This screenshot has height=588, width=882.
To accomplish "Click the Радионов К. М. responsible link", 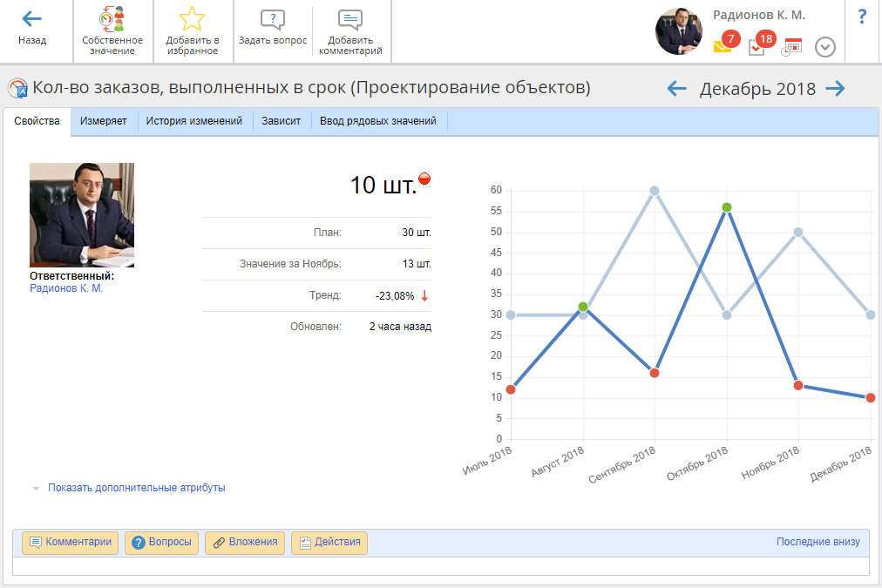I will [x=66, y=288].
